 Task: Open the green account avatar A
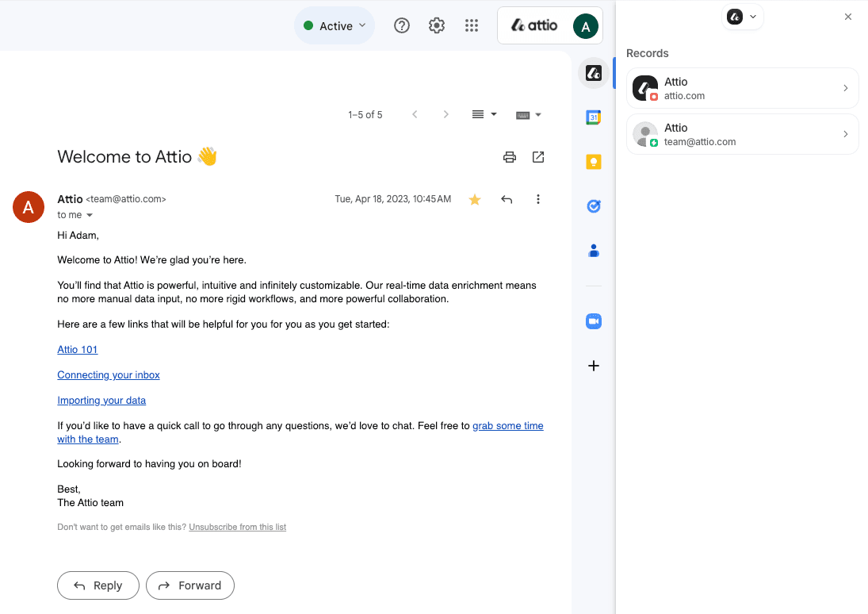click(x=586, y=26)
